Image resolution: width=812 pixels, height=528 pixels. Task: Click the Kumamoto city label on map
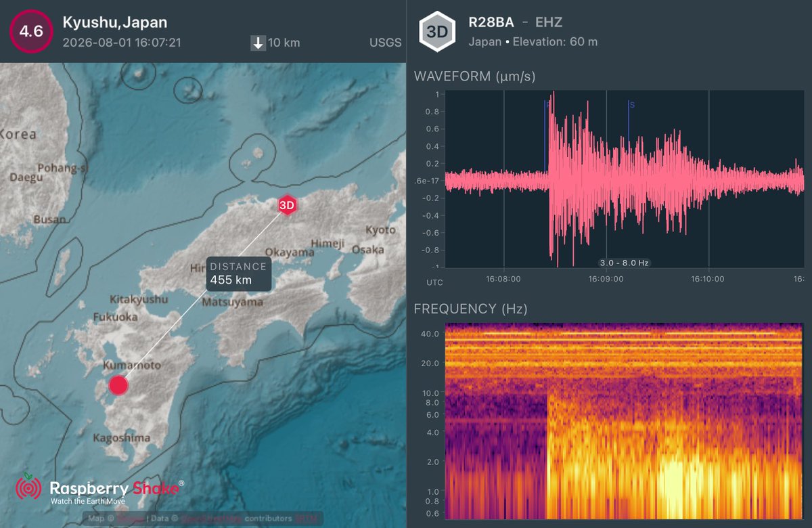coord(132,366)
